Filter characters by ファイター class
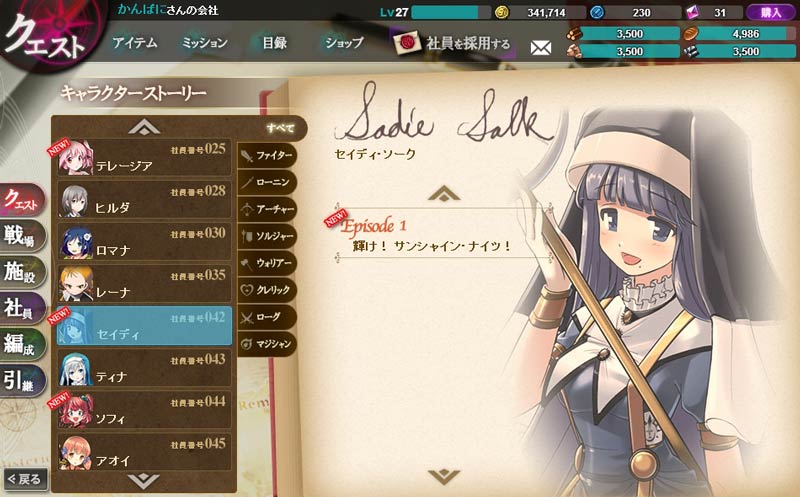Screen dimensions: 800x497 point(267,155)
